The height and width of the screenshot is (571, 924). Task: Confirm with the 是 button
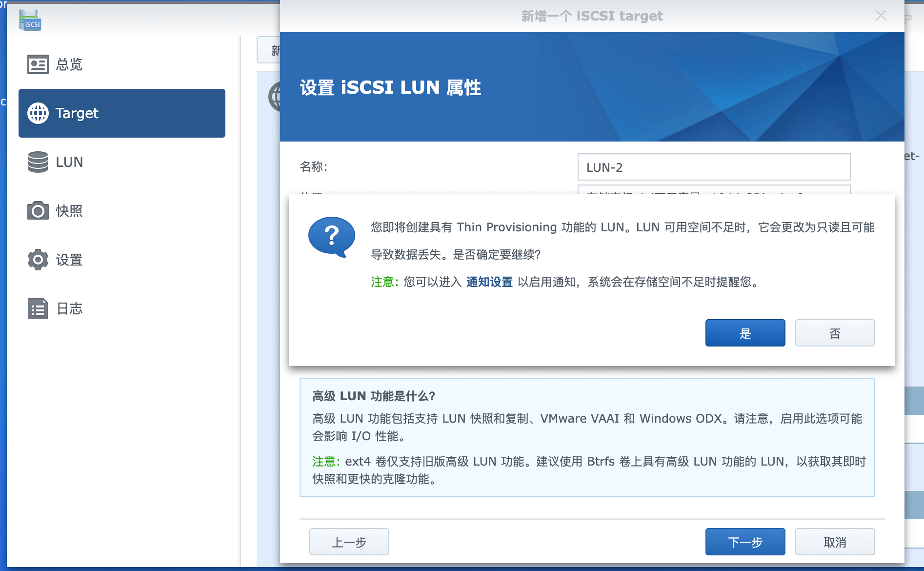click(745, 333)
